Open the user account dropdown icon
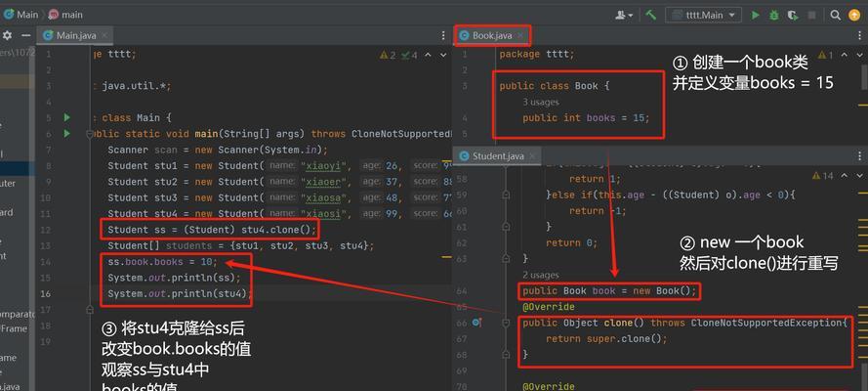The height and width of the screenshot is (391, 868). [x=624, y=15]
